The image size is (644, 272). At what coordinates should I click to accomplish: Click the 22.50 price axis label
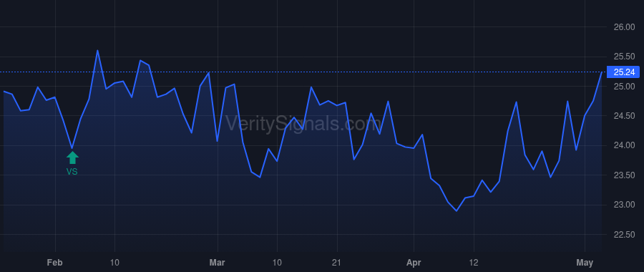tap(624, 235)
